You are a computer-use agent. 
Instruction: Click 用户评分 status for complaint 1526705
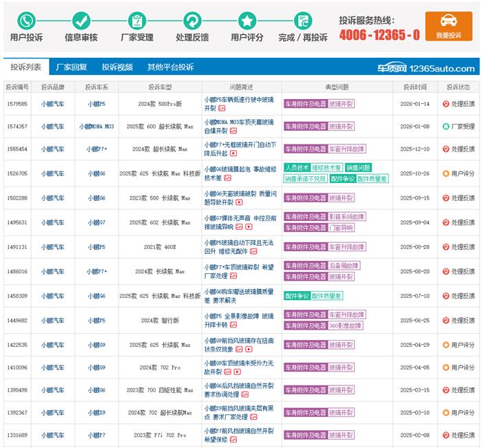(x=459, y=173)
